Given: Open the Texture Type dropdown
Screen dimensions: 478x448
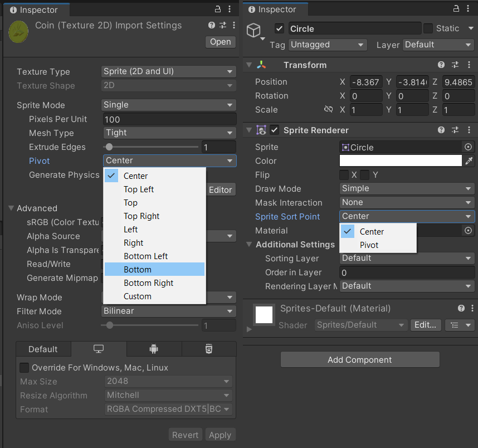Looking at the screenshot, I should click(x=169, y=71).
